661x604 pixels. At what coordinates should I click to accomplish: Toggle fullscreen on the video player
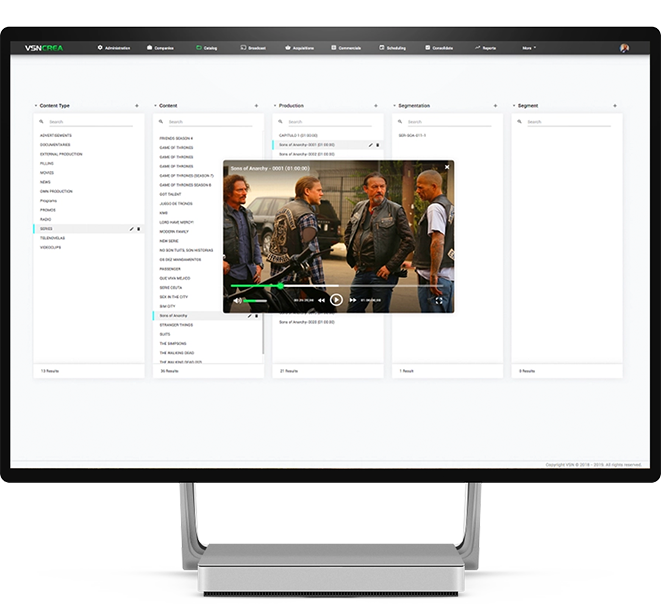click(x=439, y=301)
